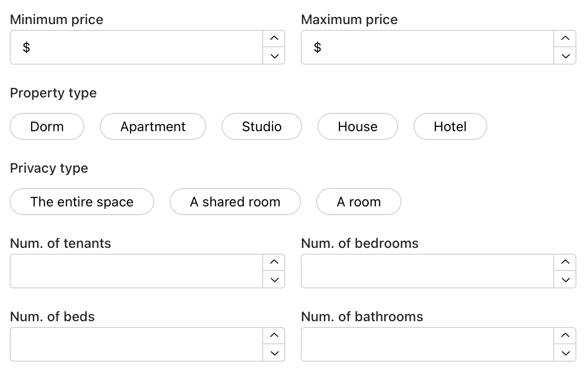This screenshot has width=588, height=381.
Task: Toggle the Apartment property type
Action: click(x=153, y=126)
